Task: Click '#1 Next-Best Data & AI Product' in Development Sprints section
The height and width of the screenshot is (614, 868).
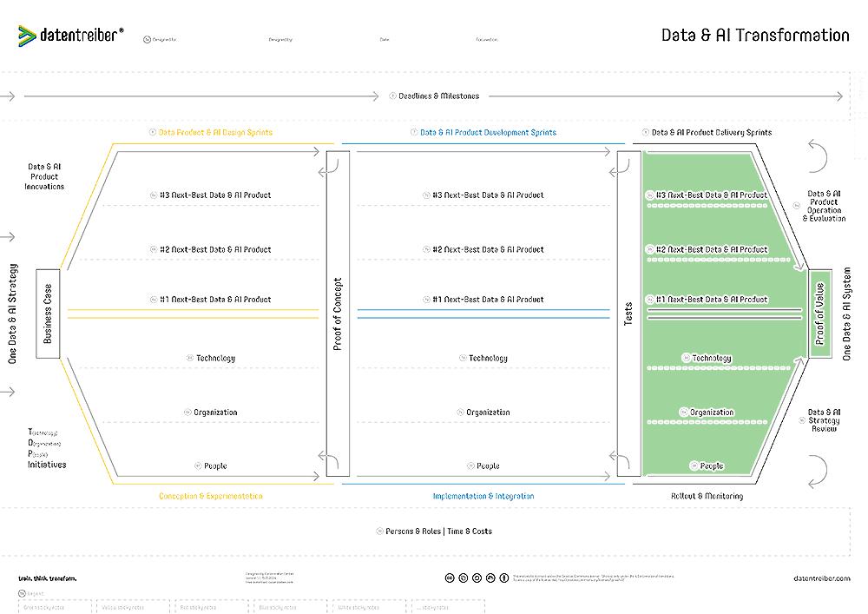Action: pos(488,300)
